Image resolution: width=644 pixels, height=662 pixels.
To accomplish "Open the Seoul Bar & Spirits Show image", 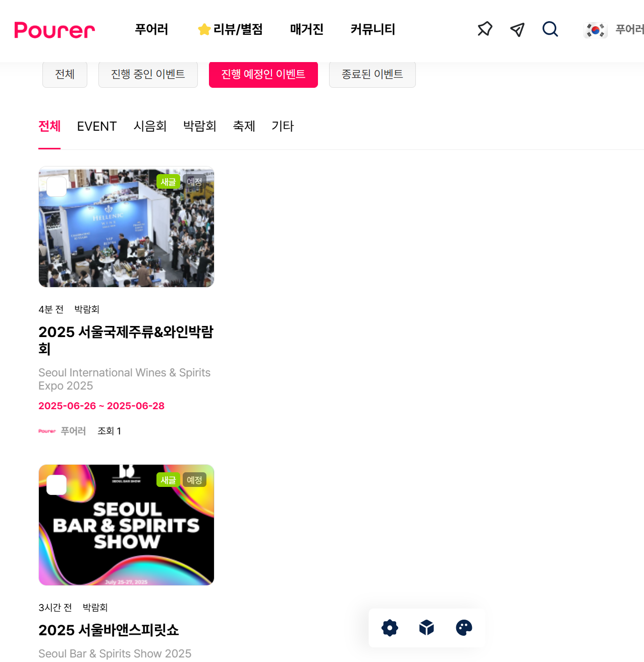I will (x=126, y=525).
